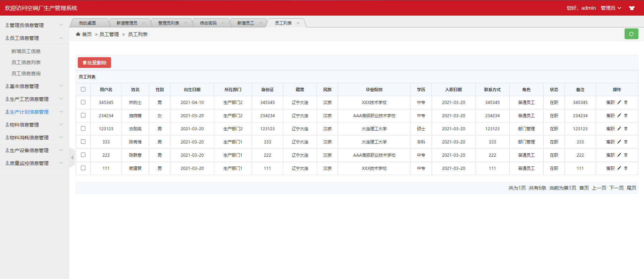Screen dimensions: 644x279
Task: Expand 物料信息管理 sidebar menu
Action: click(34, 125)
